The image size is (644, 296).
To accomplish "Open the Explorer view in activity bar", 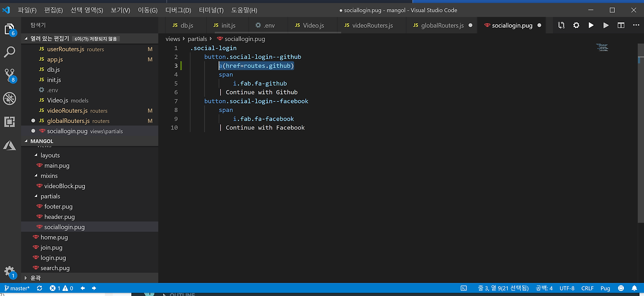I will click(10, 29).
